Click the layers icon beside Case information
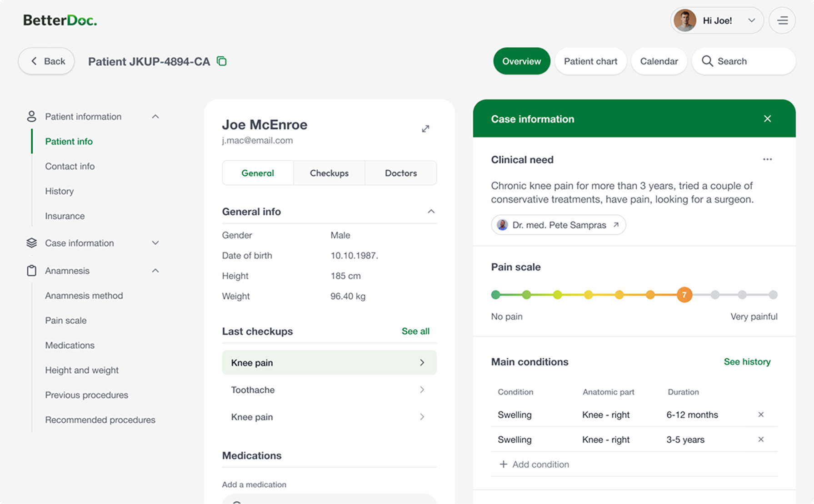Screen dimensions: 814x504 (x=31, y=243)
